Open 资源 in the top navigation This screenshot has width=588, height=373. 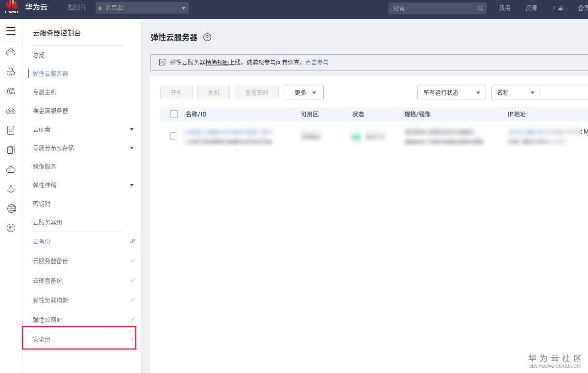pos(531,8)
